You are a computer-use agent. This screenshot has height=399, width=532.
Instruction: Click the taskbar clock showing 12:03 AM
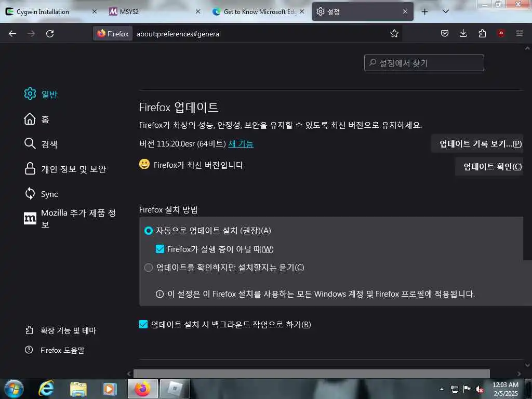pos(505,389)
